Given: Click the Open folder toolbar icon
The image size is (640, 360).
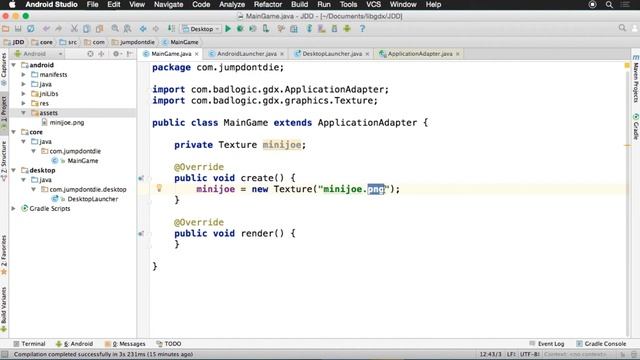Looking at the screenshot, I should 5,29.
